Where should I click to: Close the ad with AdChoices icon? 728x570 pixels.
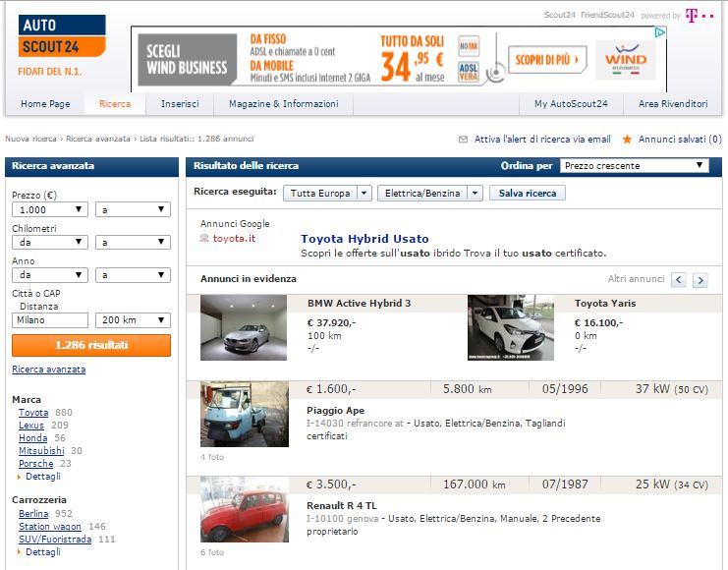tap(660, 32)
